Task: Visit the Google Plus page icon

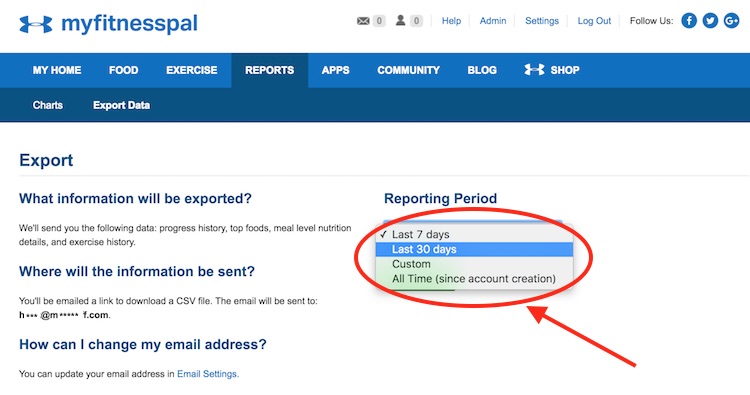Action: pos(731,21)
